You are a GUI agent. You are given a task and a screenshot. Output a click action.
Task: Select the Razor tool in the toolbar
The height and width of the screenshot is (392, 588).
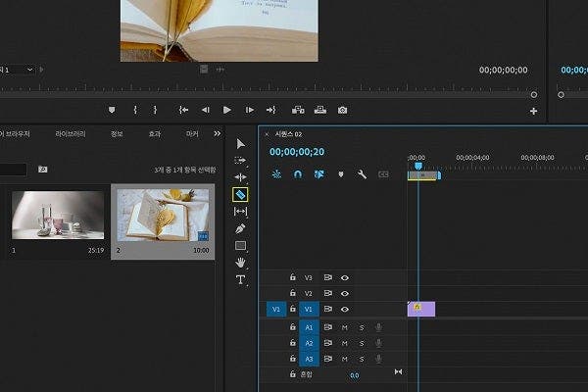[241, 195]
